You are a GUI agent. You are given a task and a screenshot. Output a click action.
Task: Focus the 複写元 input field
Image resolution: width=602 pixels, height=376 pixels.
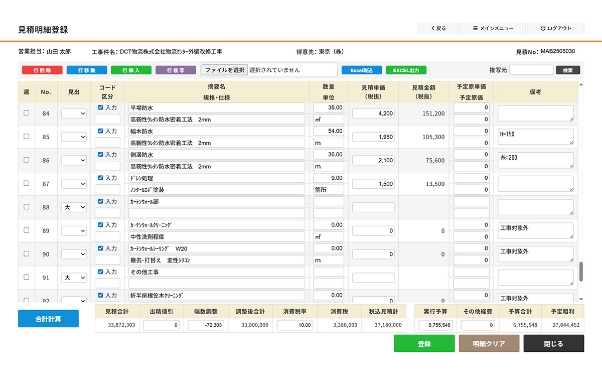click(531, 70)
